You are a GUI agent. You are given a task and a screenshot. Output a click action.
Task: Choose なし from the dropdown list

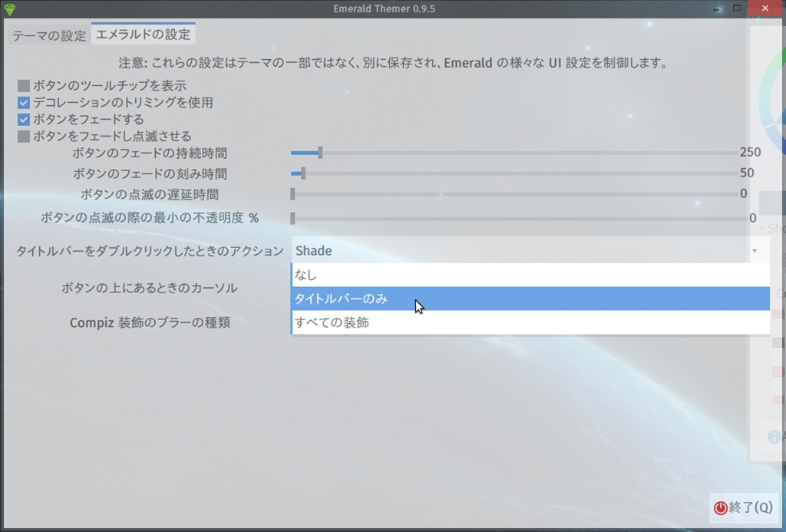pos(530,275)
